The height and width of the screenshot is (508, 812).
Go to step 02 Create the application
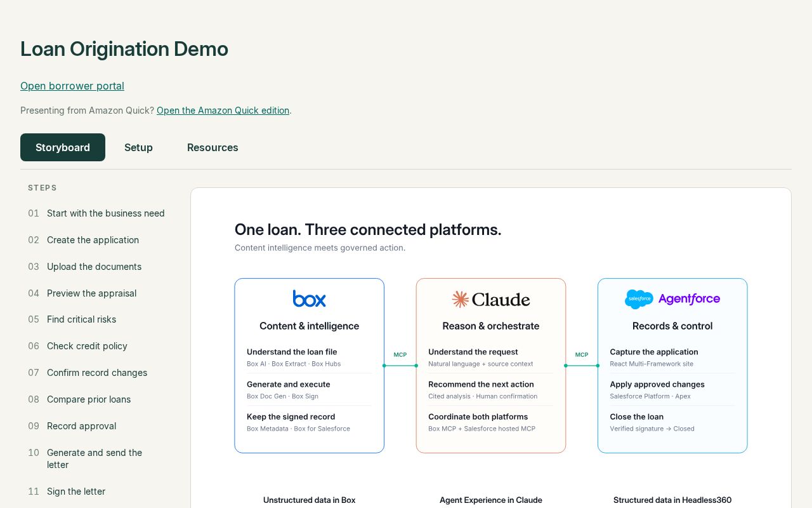pos(96,240)
